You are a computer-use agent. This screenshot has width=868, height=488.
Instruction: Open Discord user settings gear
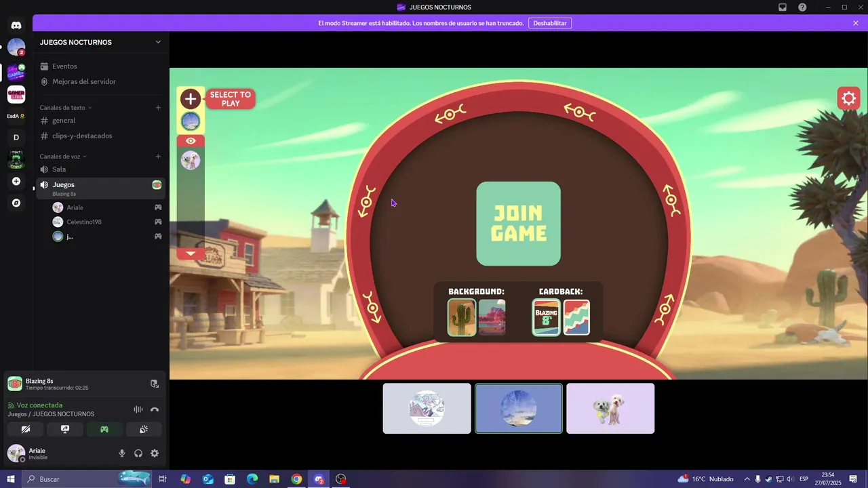click(x=155, y=453)
